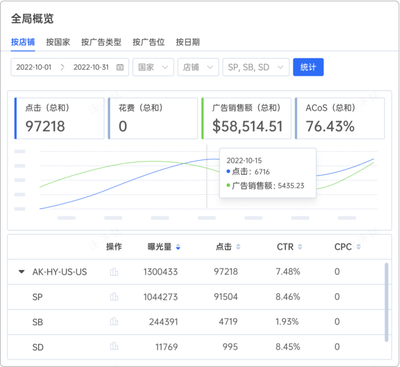This screenshot has width=400, height=367.
Task: Open the 国家 dropdown
Action: [x=153, y=67]
